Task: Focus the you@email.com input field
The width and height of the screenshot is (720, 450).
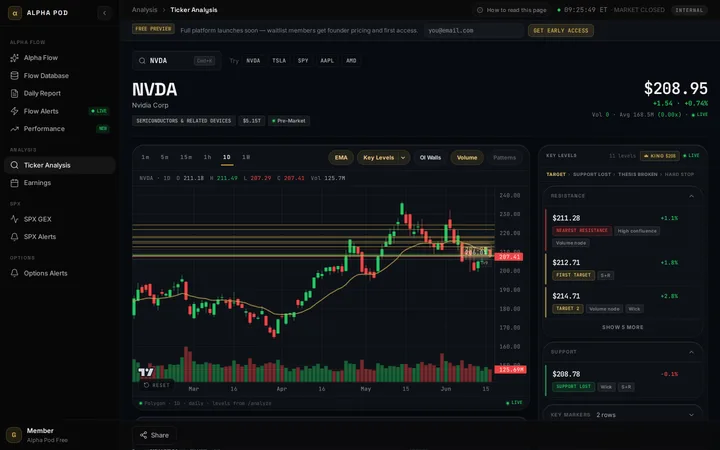Action: click(x=473, y=30)
